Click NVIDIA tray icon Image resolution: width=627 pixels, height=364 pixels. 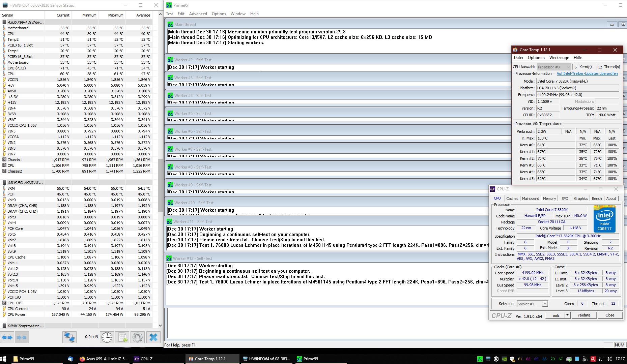(x=504, y=359)
